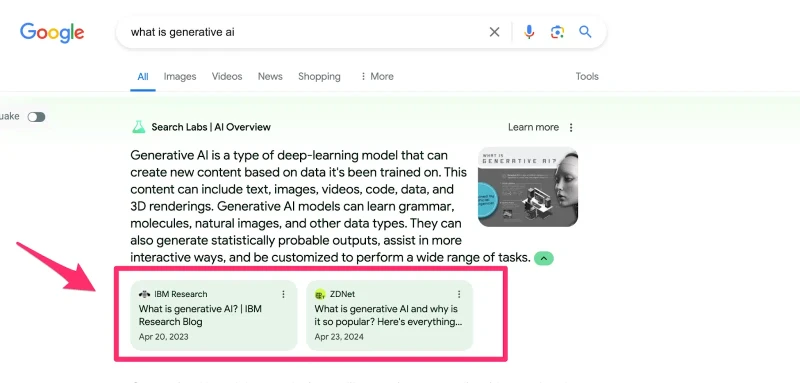Click the 'Apr 20, 2023' date text
This screenshot has width=800, height=383.
163,337
